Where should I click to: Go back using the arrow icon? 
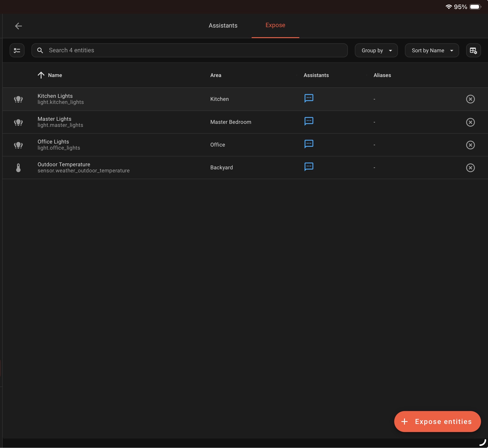point(18,26)
